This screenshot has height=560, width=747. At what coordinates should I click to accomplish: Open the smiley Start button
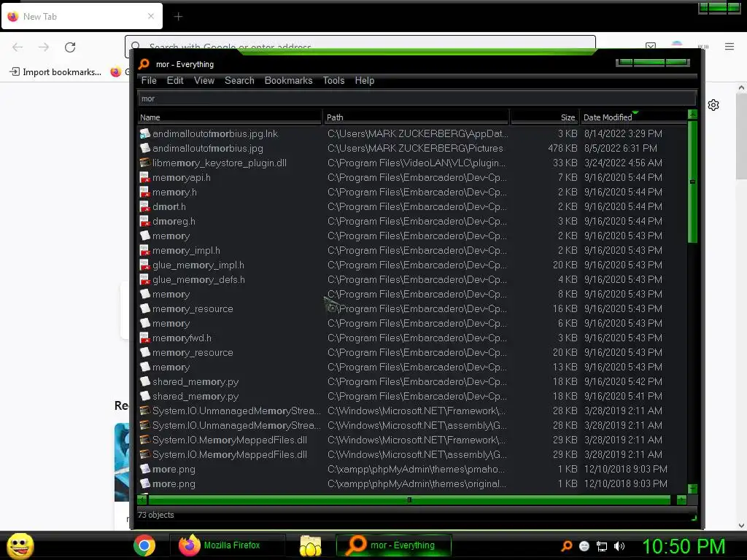(x=20, y=545)
